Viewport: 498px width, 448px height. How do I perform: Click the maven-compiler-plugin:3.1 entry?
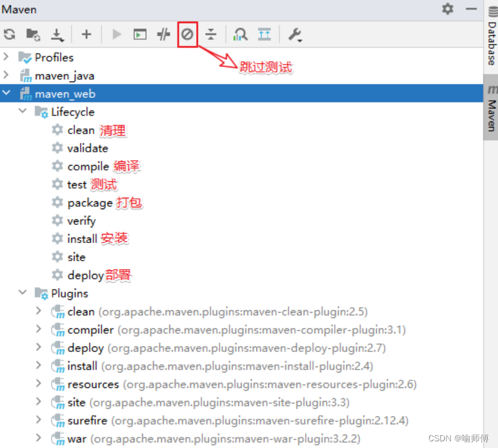pyautogui.click(x=261, y=330)
